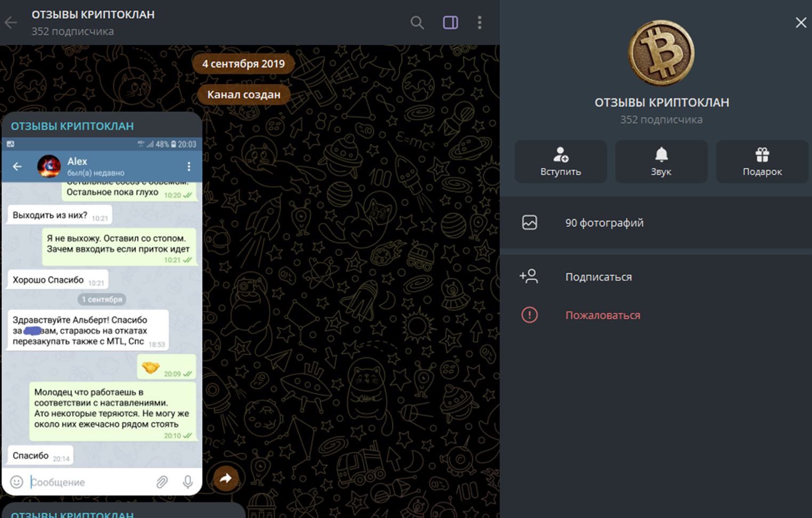Screen dimensions: 812x518
Task: Click the add-user subscribe icon
Action: [529, 276]
